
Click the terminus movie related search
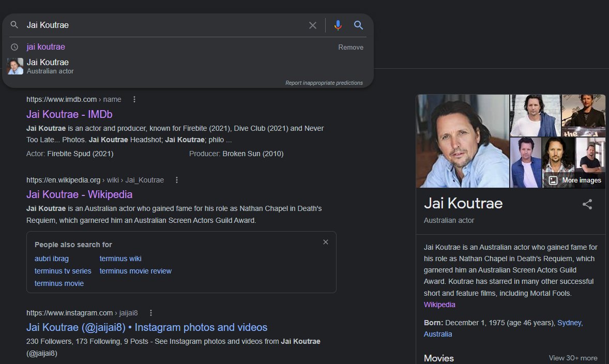point(59,283)
